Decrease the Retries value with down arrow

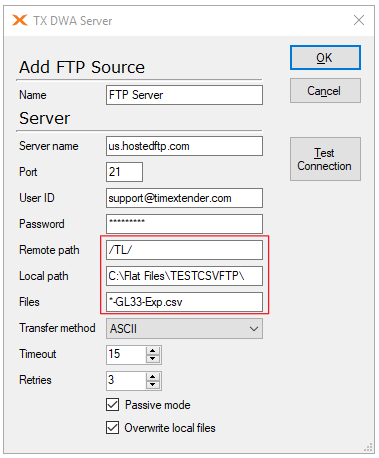[153, 385]
